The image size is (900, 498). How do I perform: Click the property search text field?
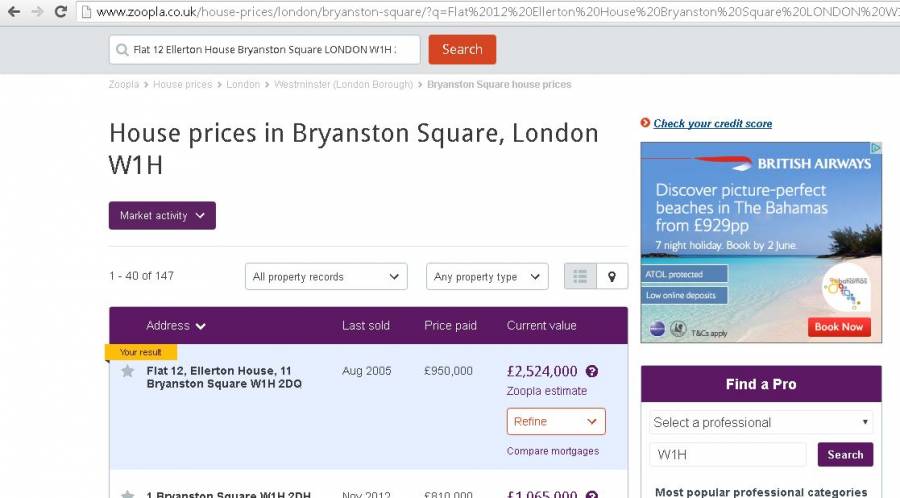pyautogui.click(x=265, y=50)
